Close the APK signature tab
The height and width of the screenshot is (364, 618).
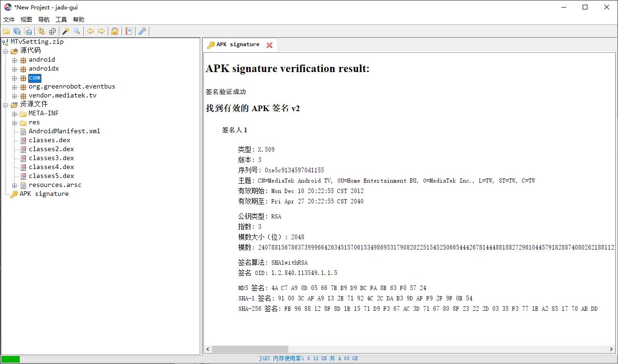269,45
